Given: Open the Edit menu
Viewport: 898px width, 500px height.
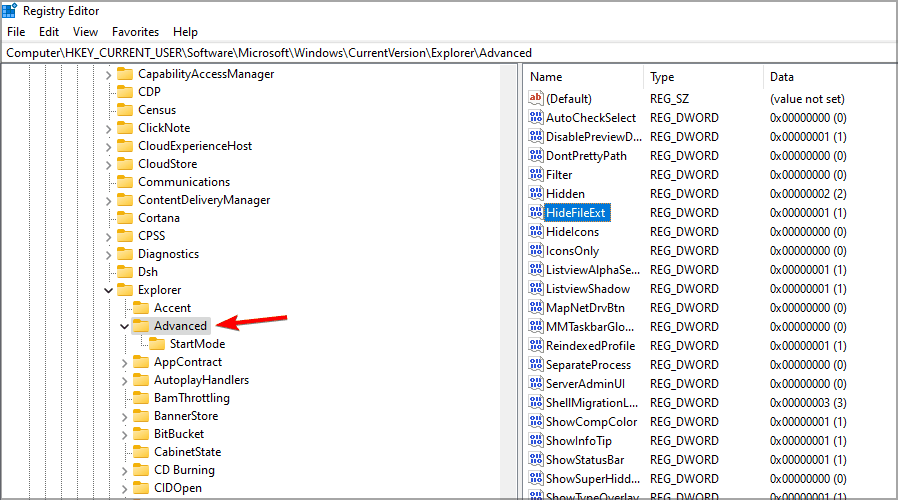Looking at the screenshot, I should point(49,32).
